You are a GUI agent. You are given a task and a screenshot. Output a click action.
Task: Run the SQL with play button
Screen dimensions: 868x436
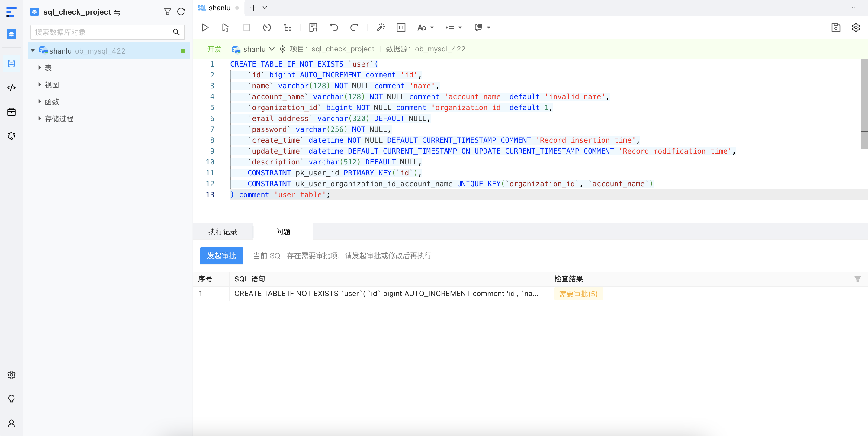point(205,27)
